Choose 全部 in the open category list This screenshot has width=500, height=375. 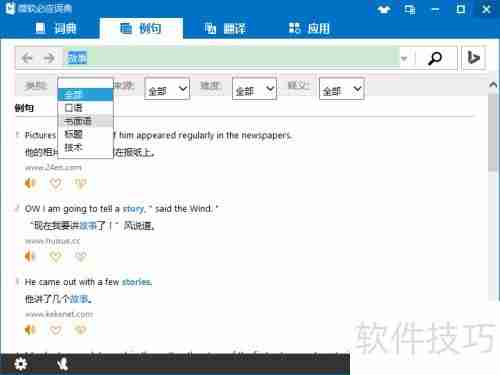tap(85, 95)
